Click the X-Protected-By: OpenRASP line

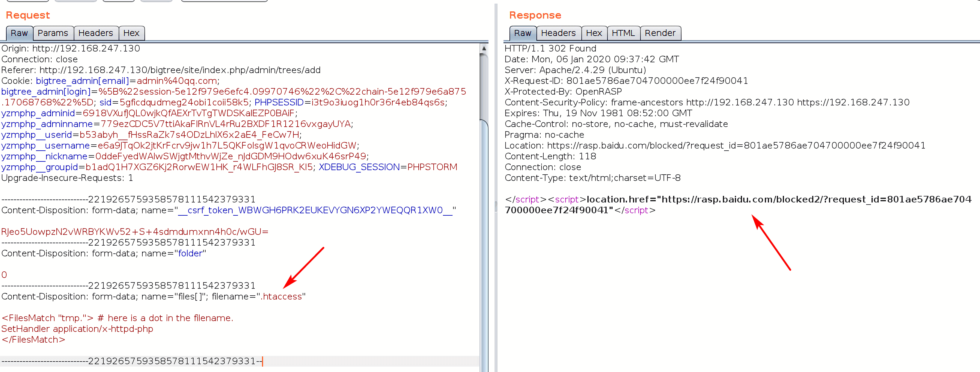(x=563, y=92)
